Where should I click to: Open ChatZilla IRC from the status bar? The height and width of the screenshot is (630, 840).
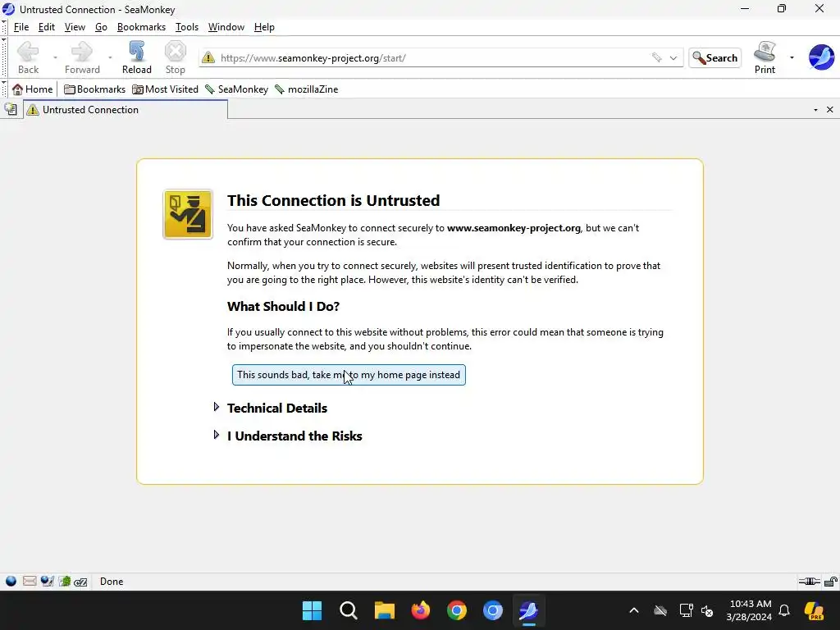tap(80, 582)
